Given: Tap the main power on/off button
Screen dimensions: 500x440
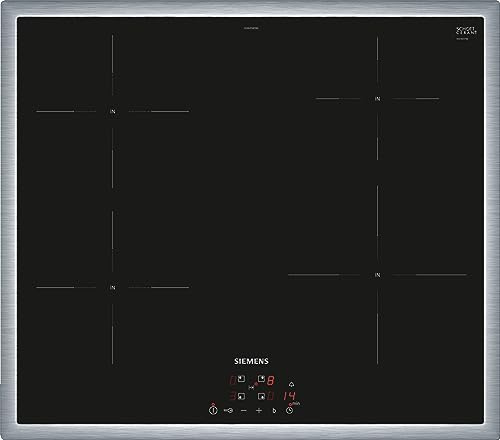Looking at the screenshot, I should point(213,410).
